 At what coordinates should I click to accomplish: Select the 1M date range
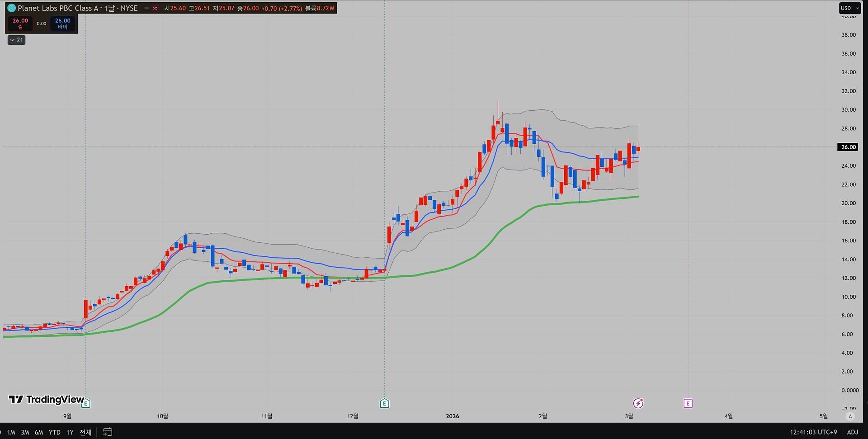(11, 432)
